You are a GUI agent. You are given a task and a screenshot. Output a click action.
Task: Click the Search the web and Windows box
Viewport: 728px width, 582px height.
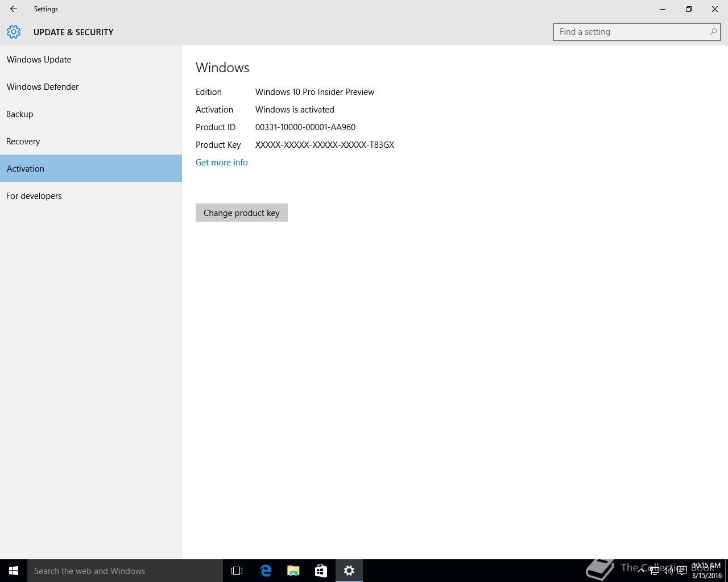click(x=125, y=571)
